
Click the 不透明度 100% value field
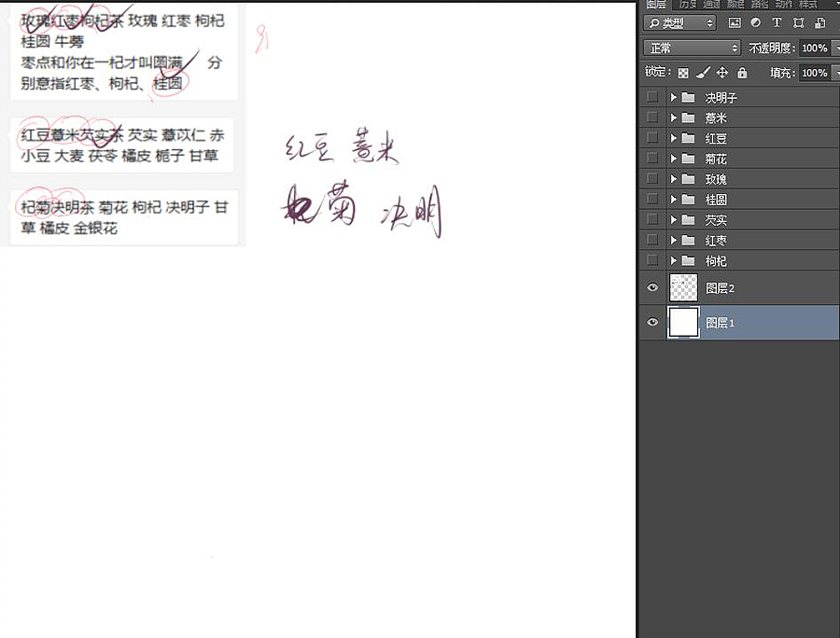pyautogui.click(x=815, y=48)
